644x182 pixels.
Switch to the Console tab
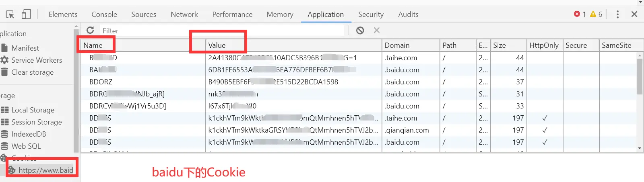(104, 14)
